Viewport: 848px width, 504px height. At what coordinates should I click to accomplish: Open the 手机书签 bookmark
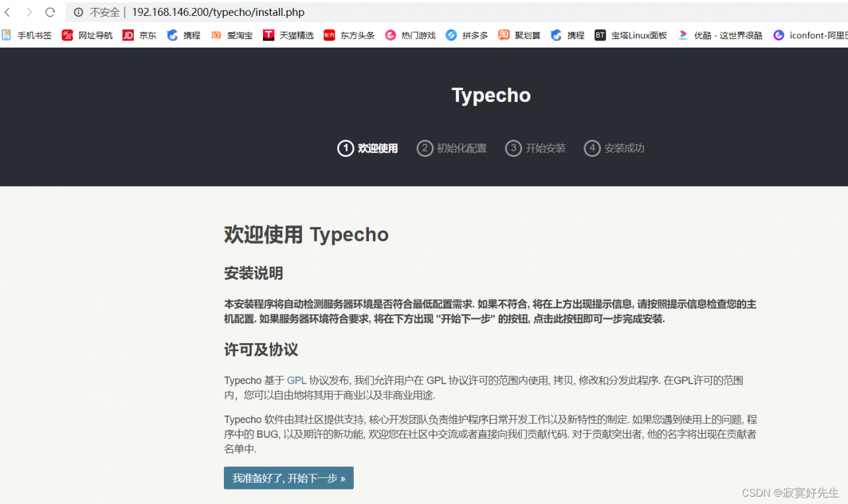pyautogui.click(x=27, y=35)
